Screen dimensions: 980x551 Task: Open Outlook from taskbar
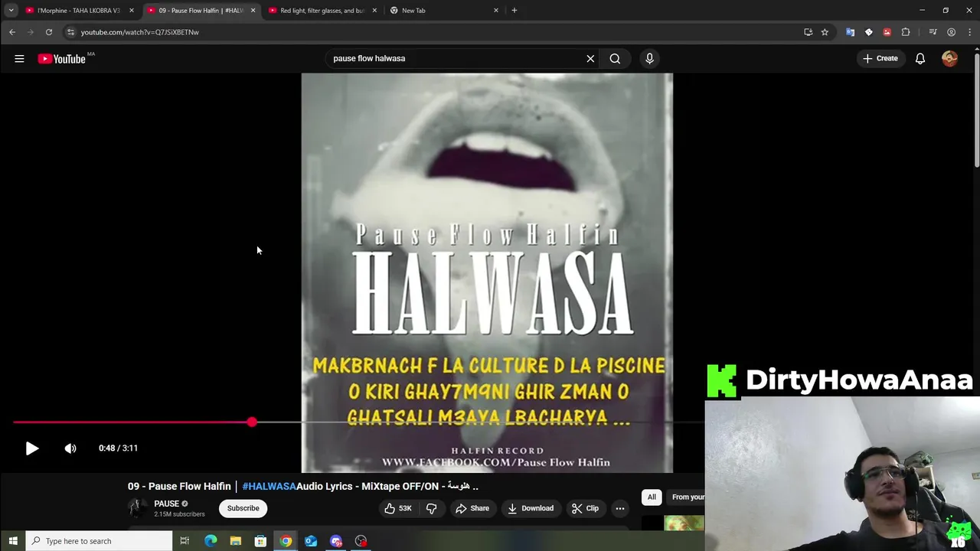(311, 541)
